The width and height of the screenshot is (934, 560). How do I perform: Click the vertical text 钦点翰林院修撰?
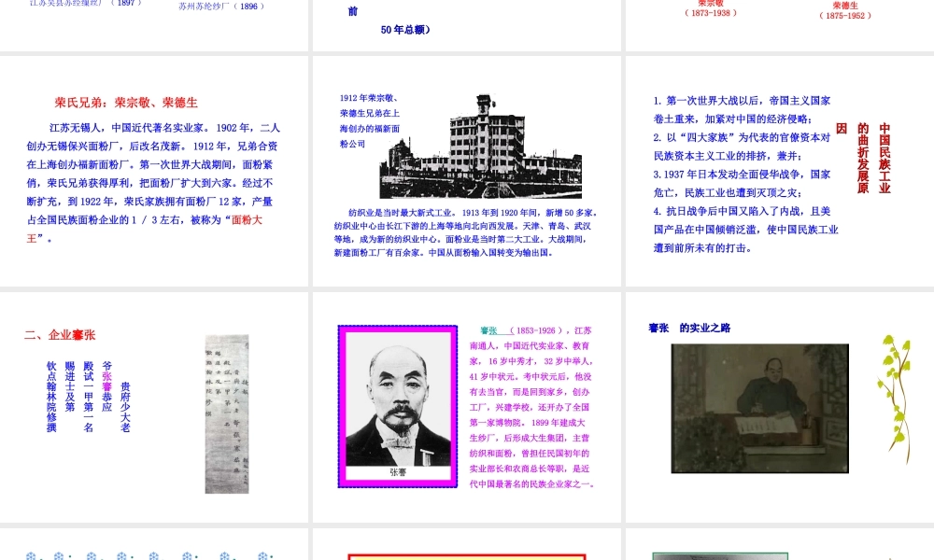(x=51, y=397)
